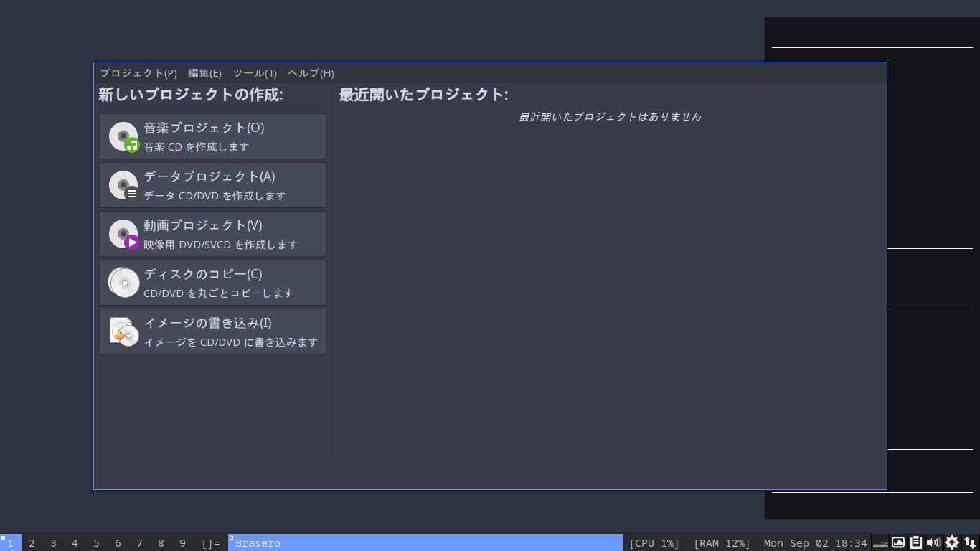Image resolution: width=980 pixels, height=551 pixels.
Task: Open the ツール(T) menu
Action: tap(255, 72)
